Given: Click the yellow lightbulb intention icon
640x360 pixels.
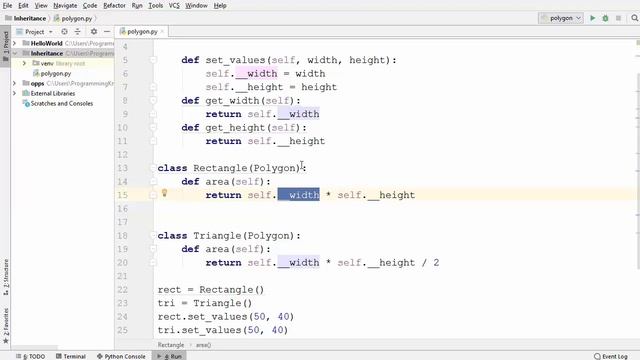Looking at the screenshot, I should pos(164,193).
